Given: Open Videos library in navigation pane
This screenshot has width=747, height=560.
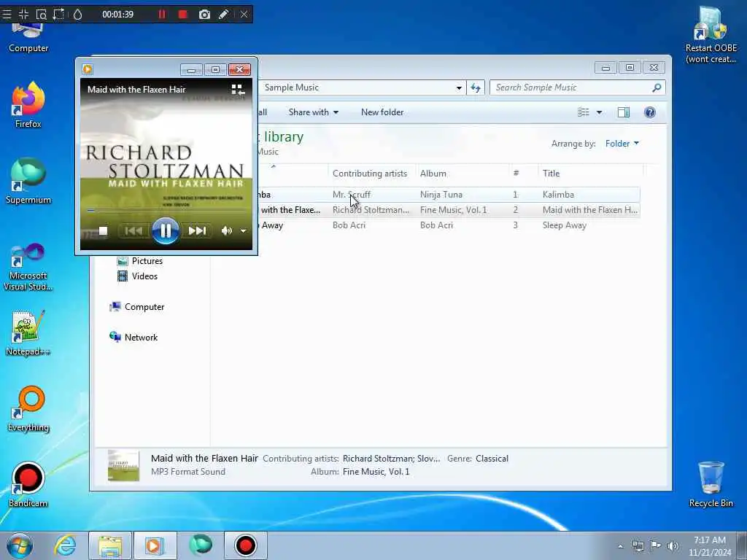Looking at the screenshot, I should coord(138,276).
